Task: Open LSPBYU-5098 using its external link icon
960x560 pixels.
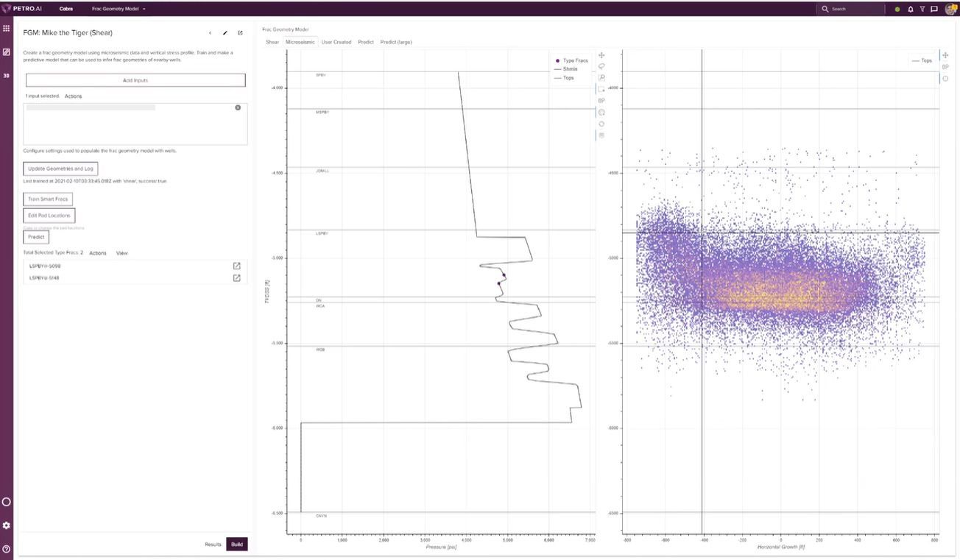Action: (x=236, y=265)
